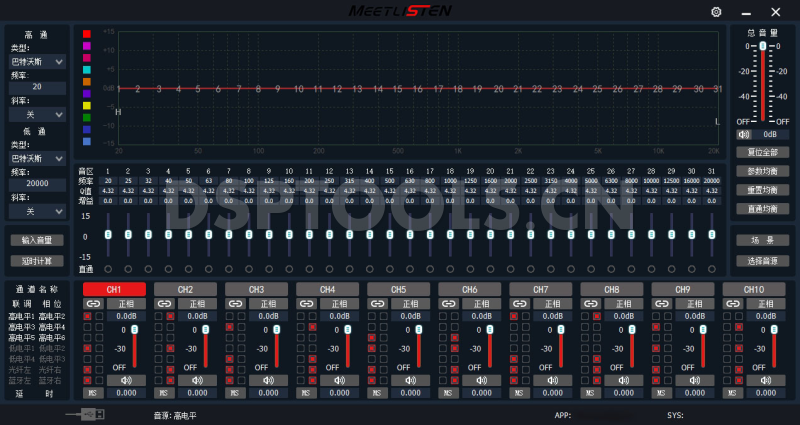Toggle the bypass radio for EQ band 1

point(108,269)
